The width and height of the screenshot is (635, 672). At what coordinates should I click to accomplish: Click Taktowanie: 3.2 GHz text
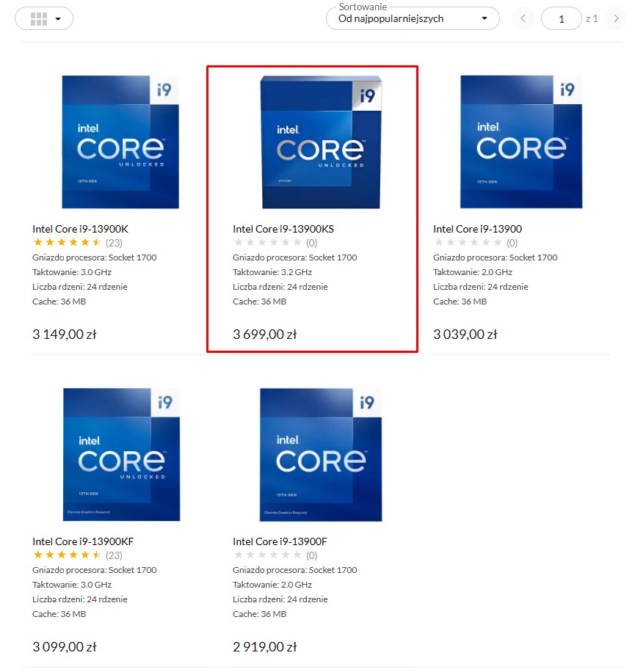pos(272,272)
